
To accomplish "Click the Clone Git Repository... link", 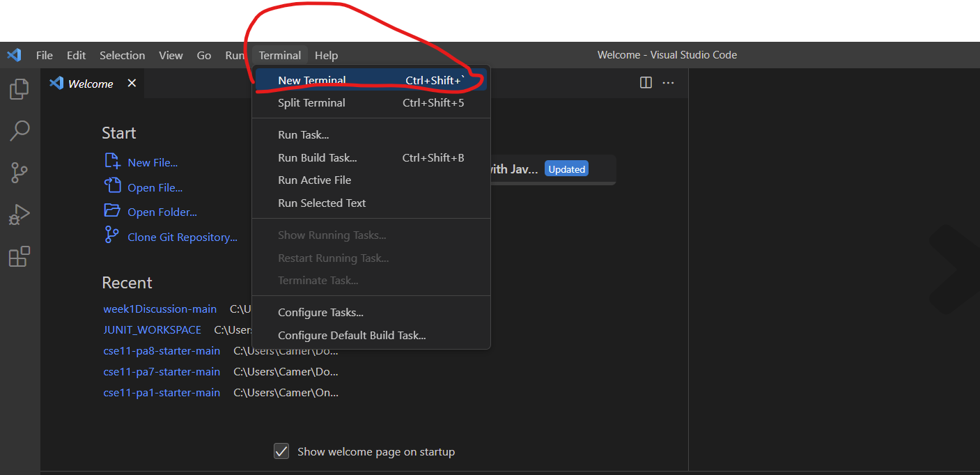I will click(x=182, y=238).
